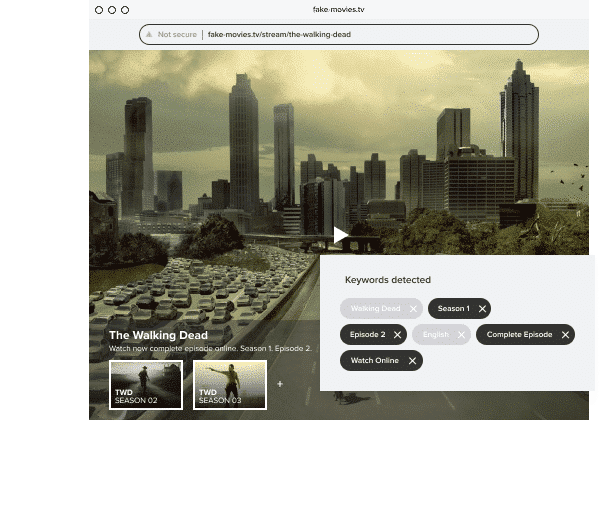Click the third window control circle
The height and width of the screenshot is (518, 600).
pyautogui.click(x=125, y=10)
